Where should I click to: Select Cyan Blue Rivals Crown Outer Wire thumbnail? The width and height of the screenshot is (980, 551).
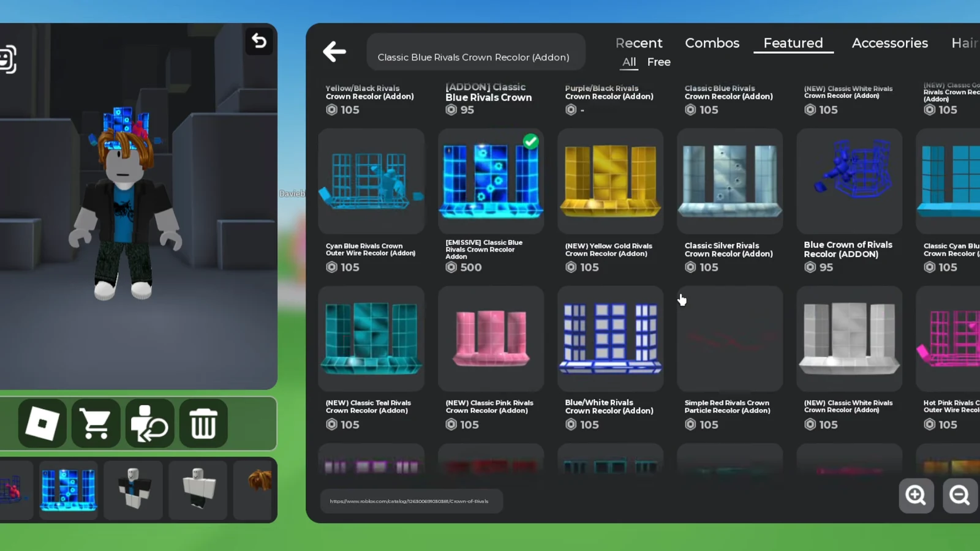[371, 181]
